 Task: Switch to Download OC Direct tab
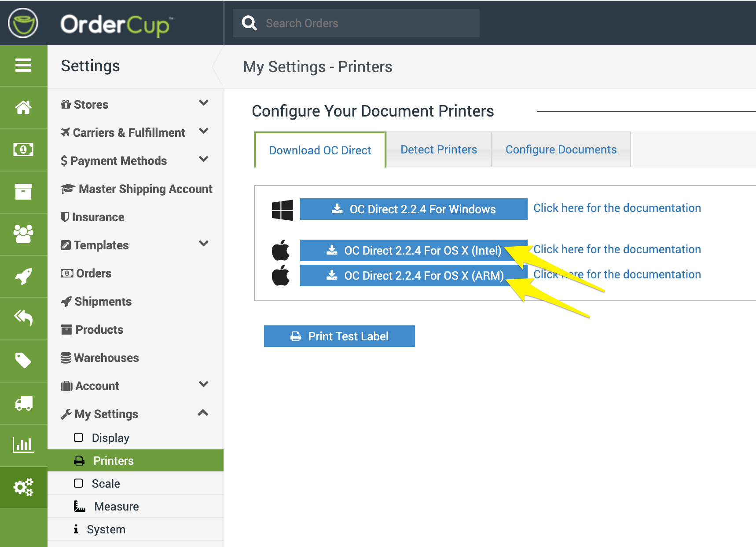[320, 150]
